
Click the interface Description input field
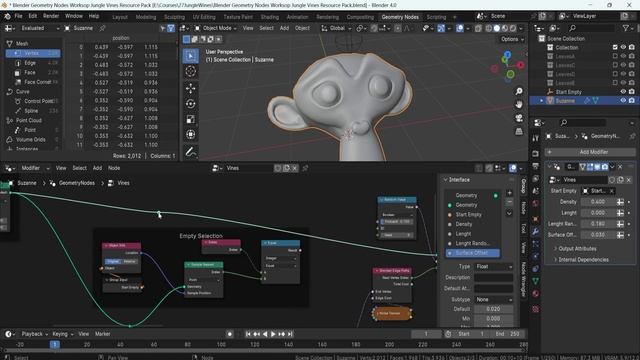[x=493, y=278]
